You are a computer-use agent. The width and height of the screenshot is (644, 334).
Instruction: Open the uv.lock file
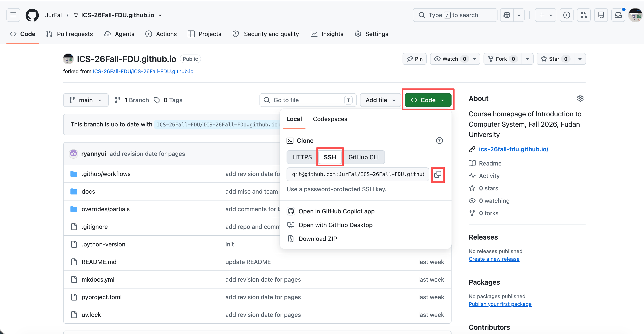tap(91, 315)
